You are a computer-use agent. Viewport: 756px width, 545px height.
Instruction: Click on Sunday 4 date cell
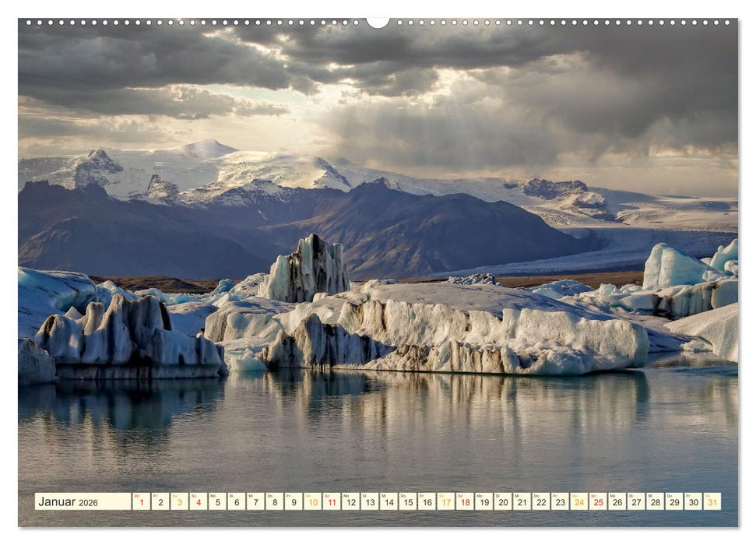tap(199, 502)
